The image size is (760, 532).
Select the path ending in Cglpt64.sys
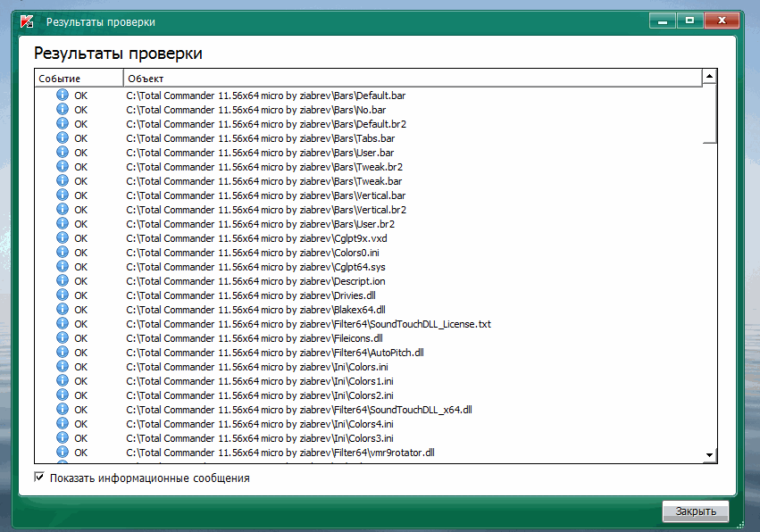[x=255, y=267]
